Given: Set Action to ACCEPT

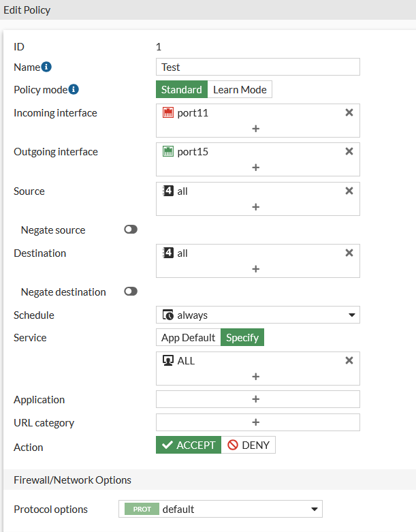Looking at the screenshot, I should tap(189, 445).
